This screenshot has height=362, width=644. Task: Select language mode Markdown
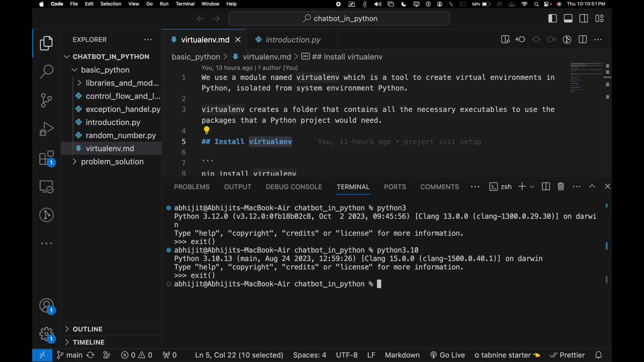[402, 355]
